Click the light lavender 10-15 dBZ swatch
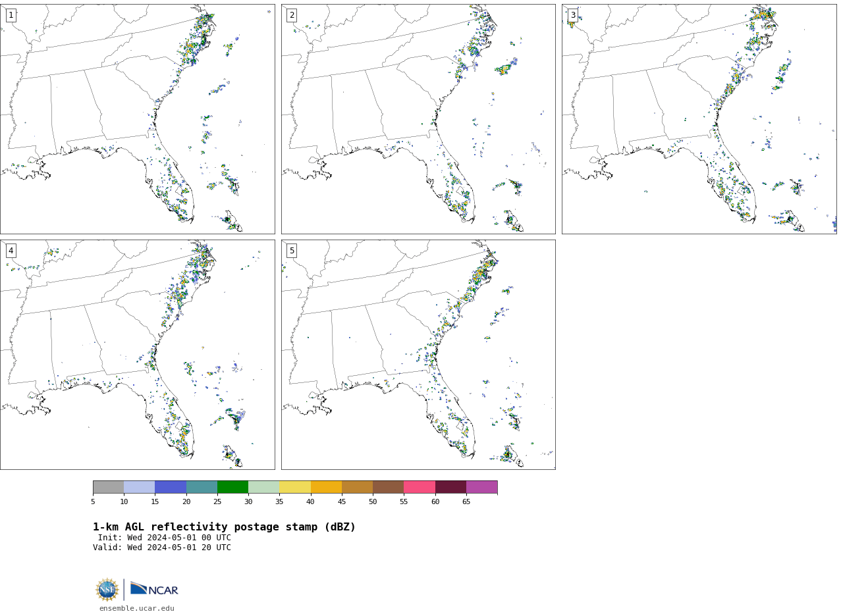This screenshot has width=843, height=616. [x=139, y=487]
